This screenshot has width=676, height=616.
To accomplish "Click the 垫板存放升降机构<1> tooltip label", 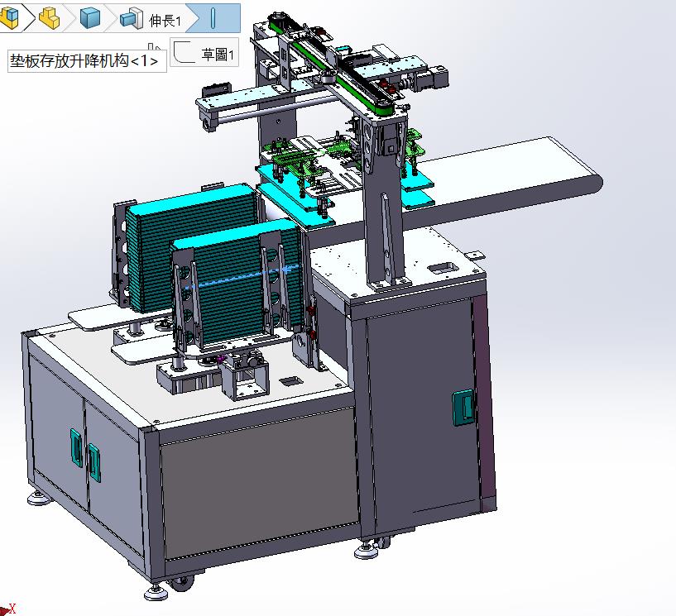I will pos(87,61).
